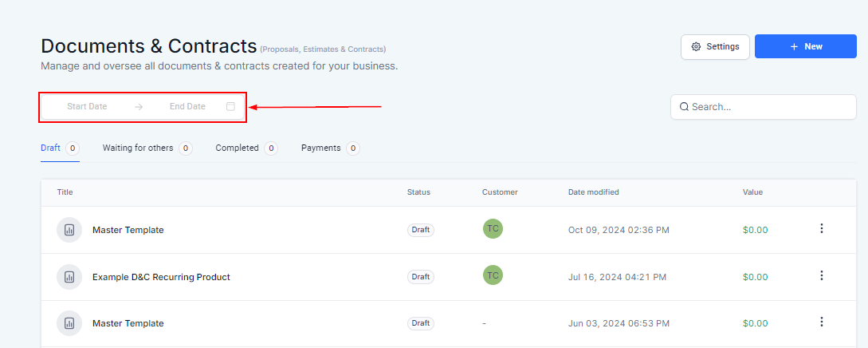868x348 pixels.
Task: Click the Value column header
Action: [753, 192]
